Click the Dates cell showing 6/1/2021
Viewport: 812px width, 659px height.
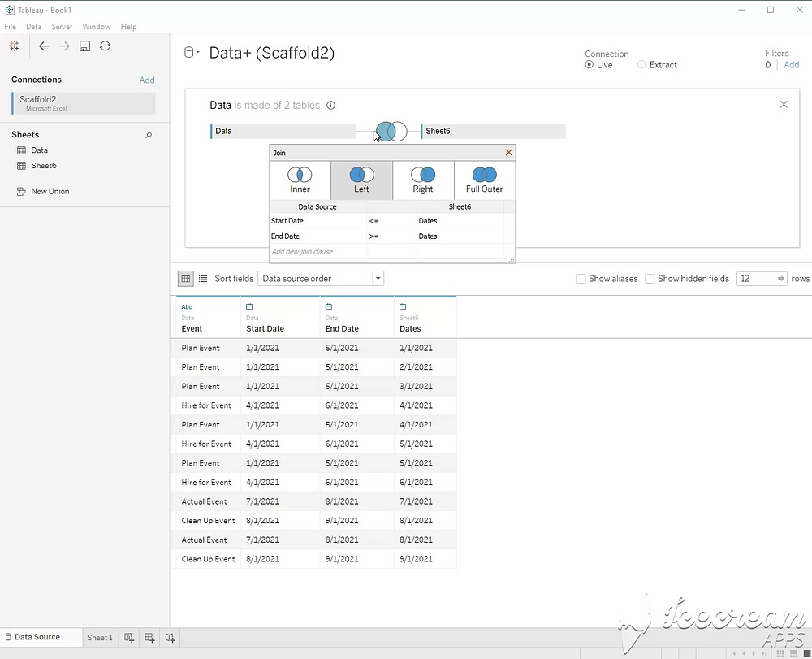[x=416, y=483]
